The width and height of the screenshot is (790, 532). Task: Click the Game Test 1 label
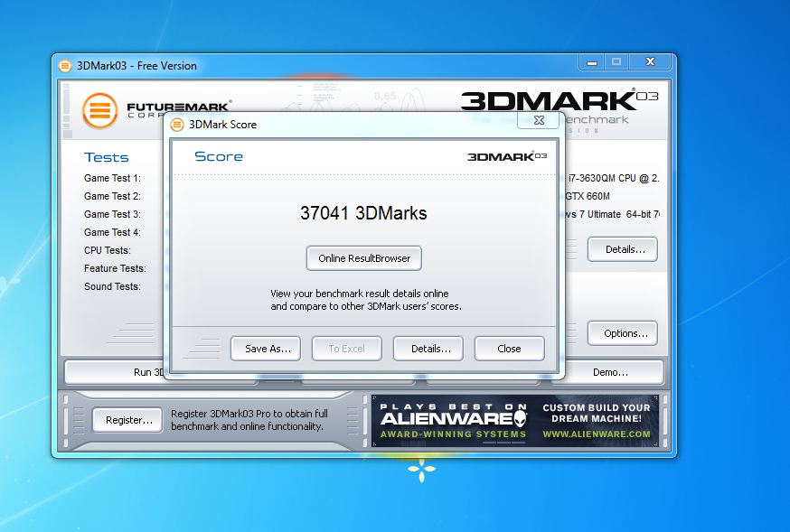112,178
